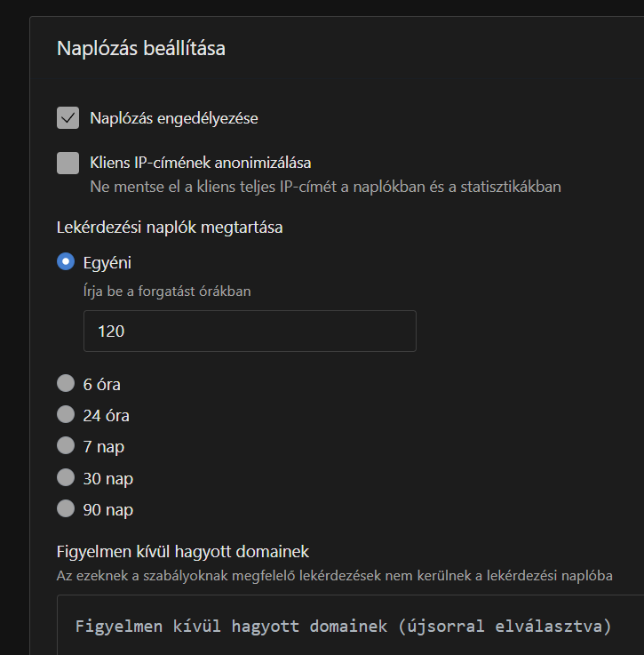Click the rotation hours field containing 120
Screen dimensions: 644x655
click(250, 331)
